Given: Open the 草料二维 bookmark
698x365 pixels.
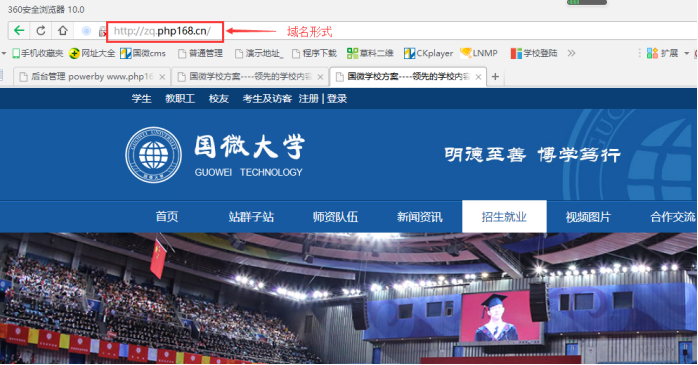Looking at the screenshot, I should (x=370, y=53).
